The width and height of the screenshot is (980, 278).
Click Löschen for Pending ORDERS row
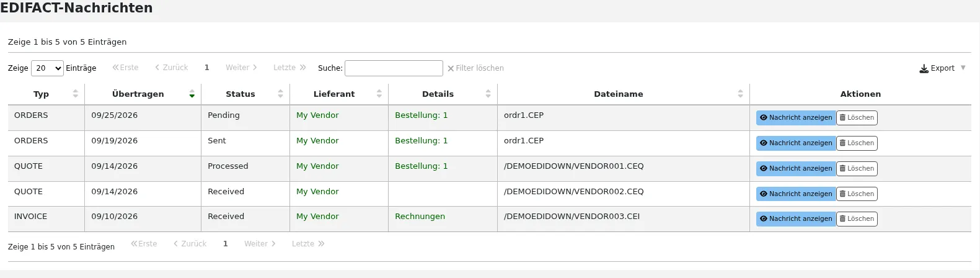(857, 118)
